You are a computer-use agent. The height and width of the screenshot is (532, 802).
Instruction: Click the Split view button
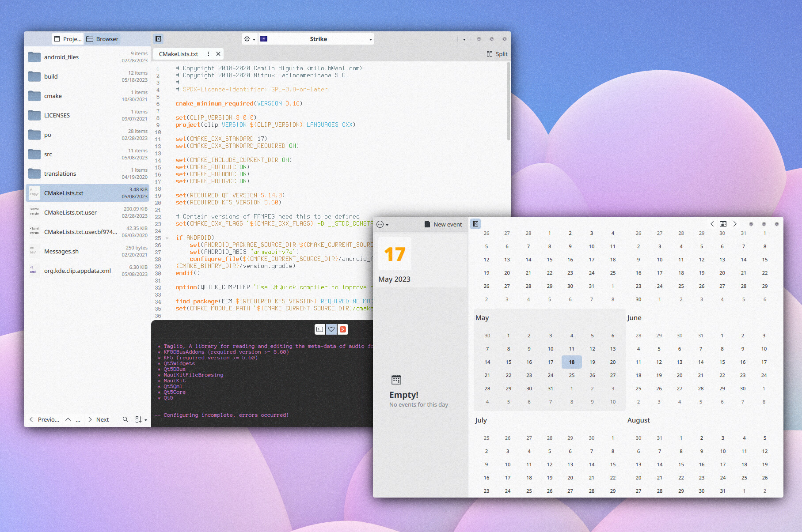[x=497, y=54]
